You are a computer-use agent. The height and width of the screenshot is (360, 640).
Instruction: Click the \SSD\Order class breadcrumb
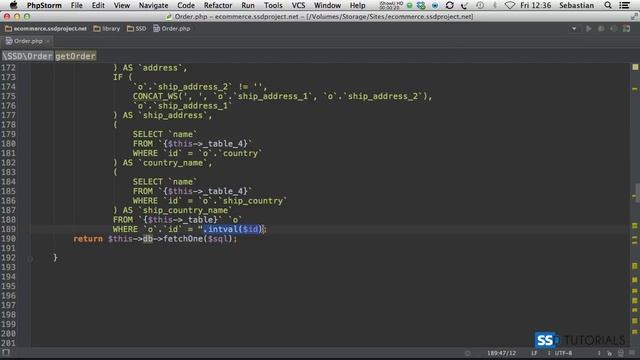27,56
